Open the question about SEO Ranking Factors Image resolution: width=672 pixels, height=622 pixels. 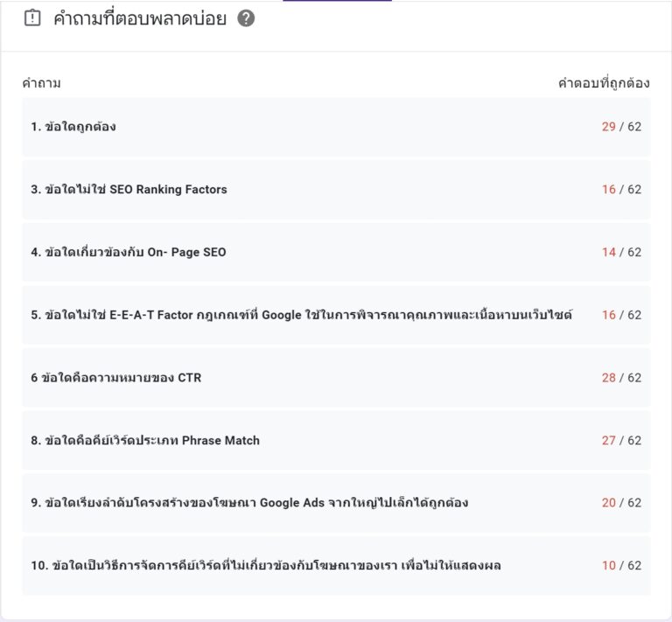click(336, 189)
